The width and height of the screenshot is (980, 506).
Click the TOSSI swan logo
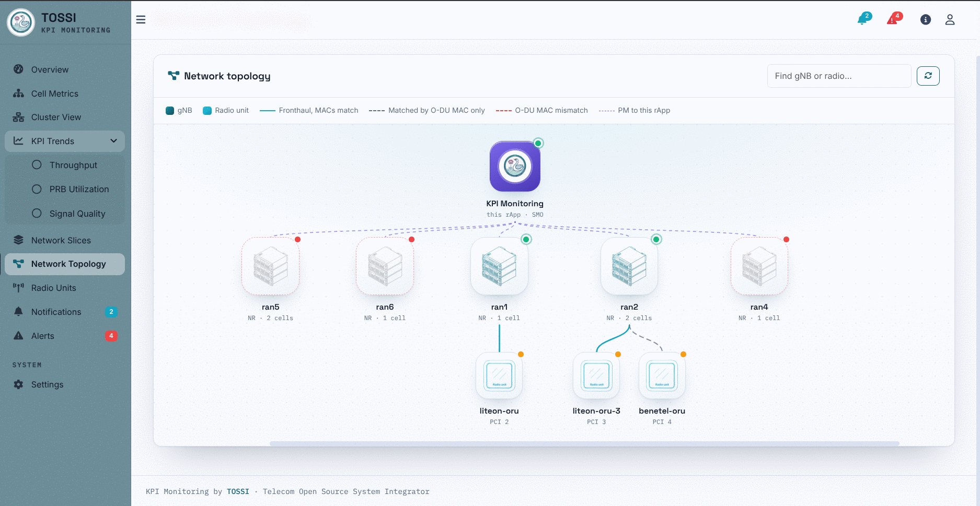pos(21,22)
